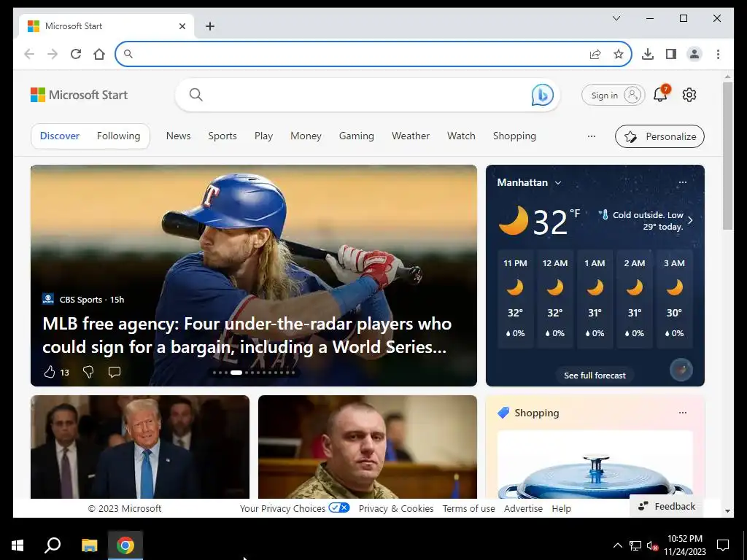
Task: Toggle Chrome side panel icon
Action: point(671,54)
